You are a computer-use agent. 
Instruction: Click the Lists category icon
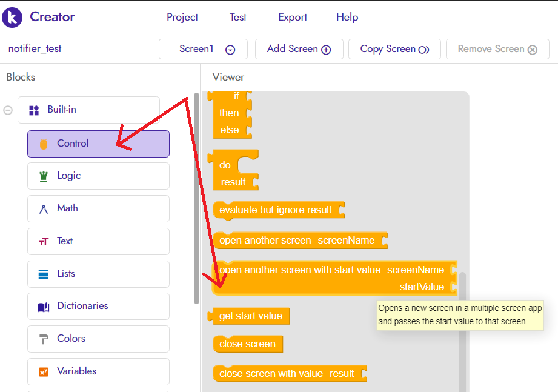point(43,274)
